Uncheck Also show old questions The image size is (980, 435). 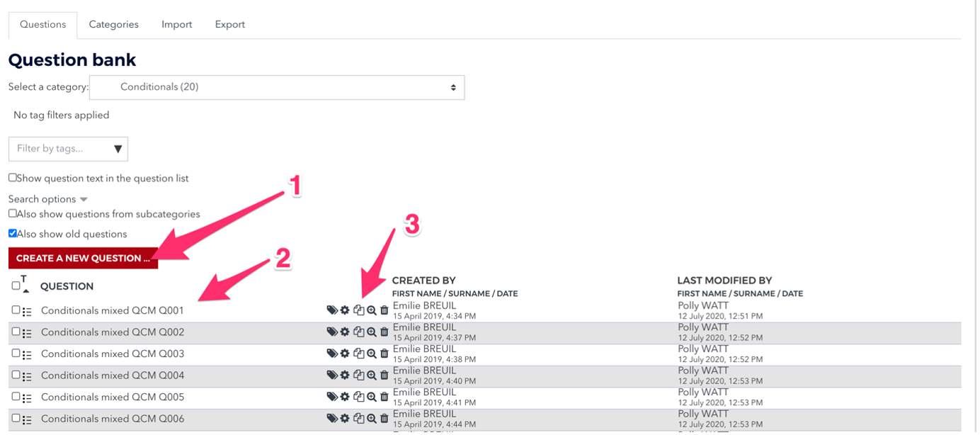13,233
